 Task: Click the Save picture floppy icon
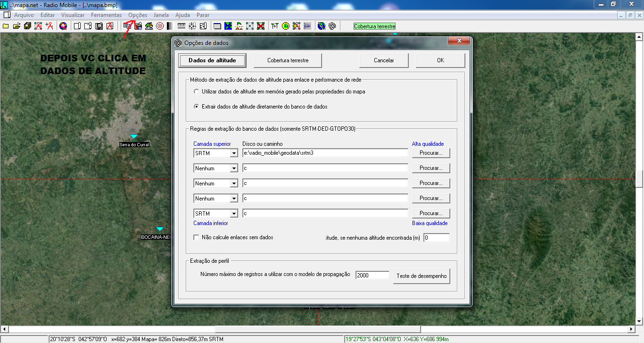[99, 26]
